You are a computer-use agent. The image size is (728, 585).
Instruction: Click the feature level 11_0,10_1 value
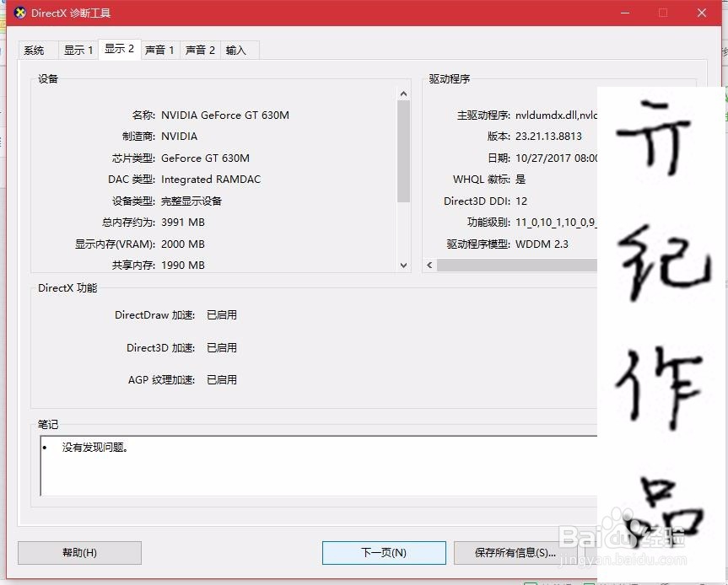coord(556,223)
